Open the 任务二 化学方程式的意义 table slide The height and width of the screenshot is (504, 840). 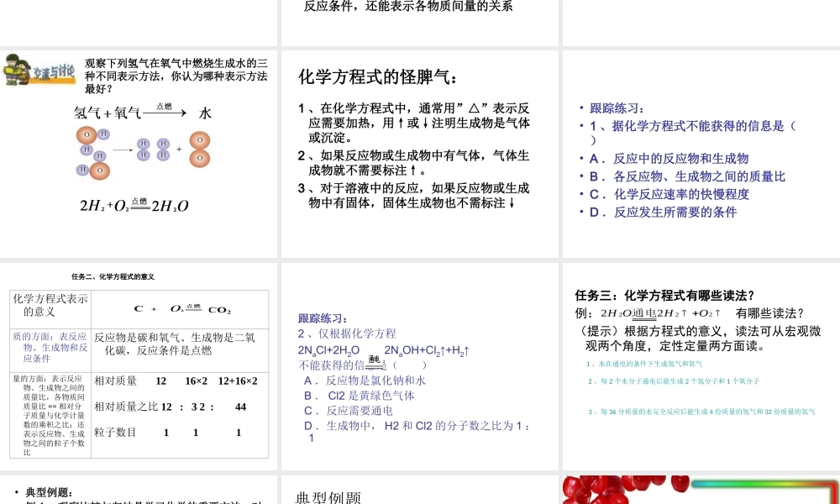(139, 366)
